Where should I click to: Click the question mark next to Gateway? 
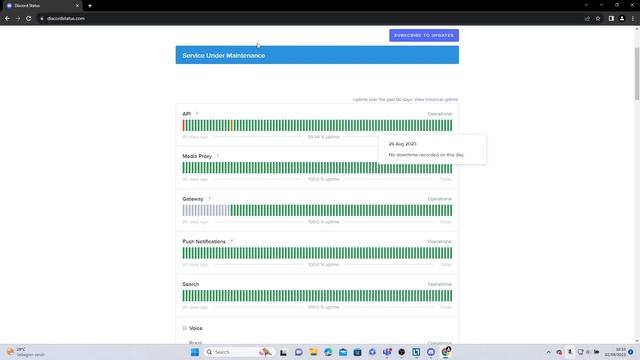[x=210, y=199]
